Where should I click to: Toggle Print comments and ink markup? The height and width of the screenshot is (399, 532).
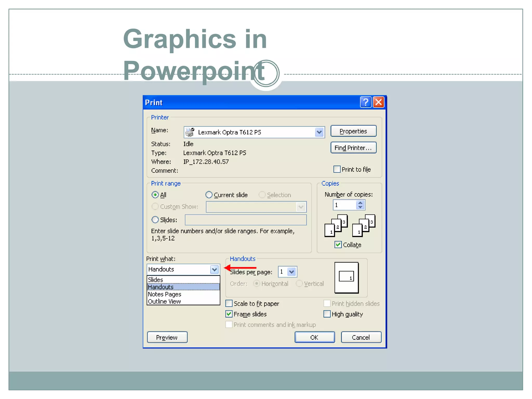click(x=229, y=324)
